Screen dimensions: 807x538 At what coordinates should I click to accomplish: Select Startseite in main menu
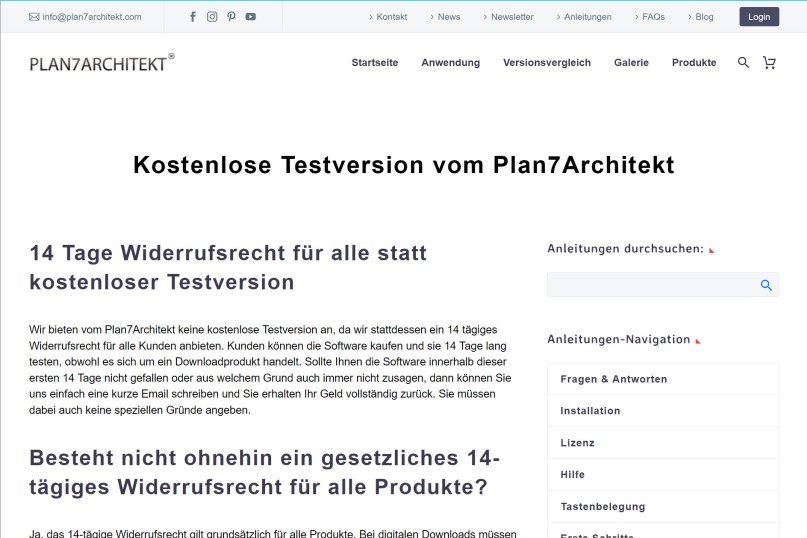375,62
